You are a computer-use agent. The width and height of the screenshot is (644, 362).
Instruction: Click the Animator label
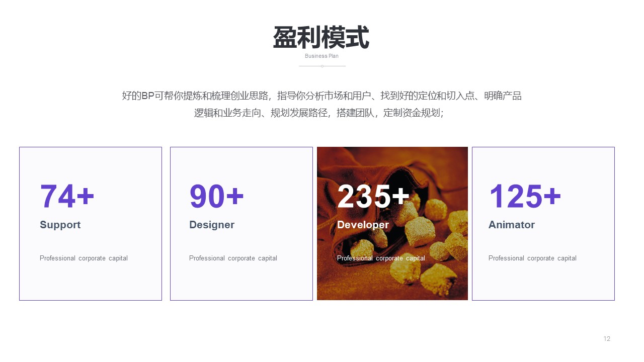512,225
